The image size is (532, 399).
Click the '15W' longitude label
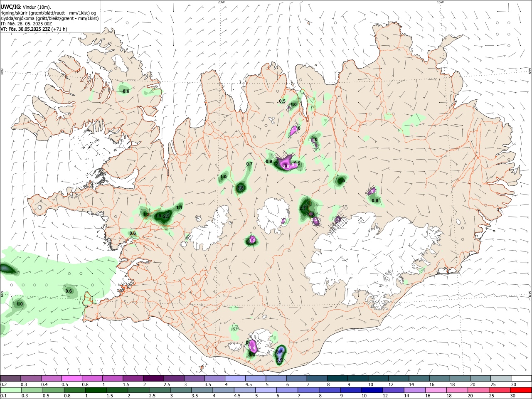(440, 2)
